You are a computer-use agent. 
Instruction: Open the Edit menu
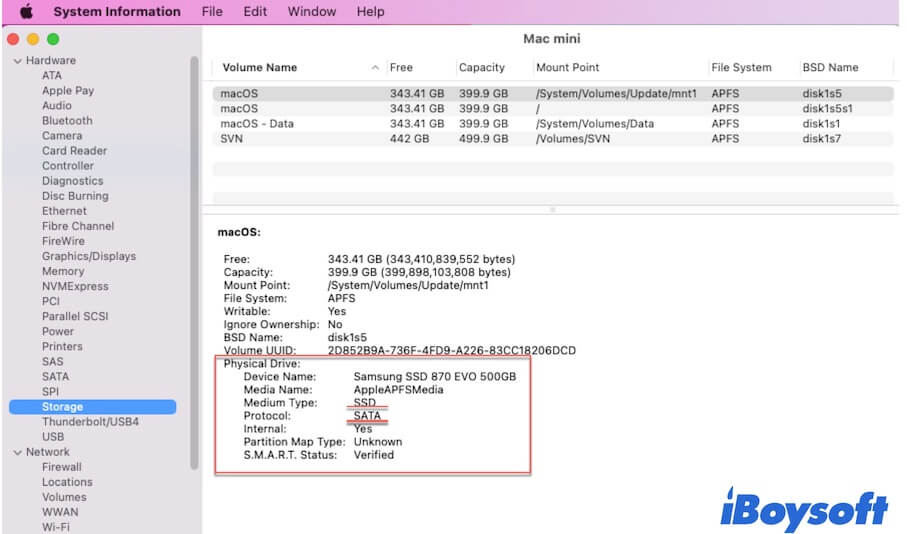tap(255, 12)
